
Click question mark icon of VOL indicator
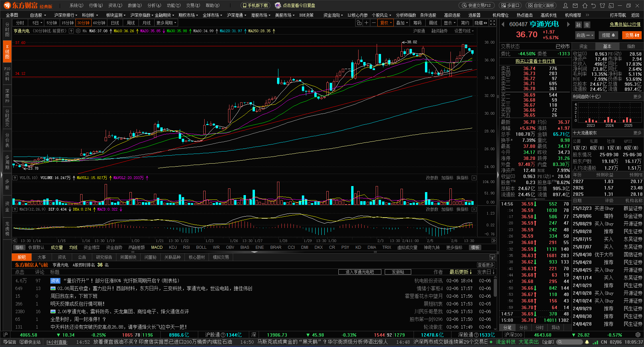point(15,178)
